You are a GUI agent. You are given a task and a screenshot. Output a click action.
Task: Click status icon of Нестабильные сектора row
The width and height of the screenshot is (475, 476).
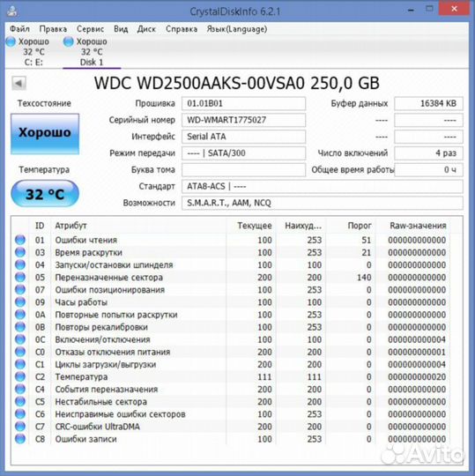point(20,402)
